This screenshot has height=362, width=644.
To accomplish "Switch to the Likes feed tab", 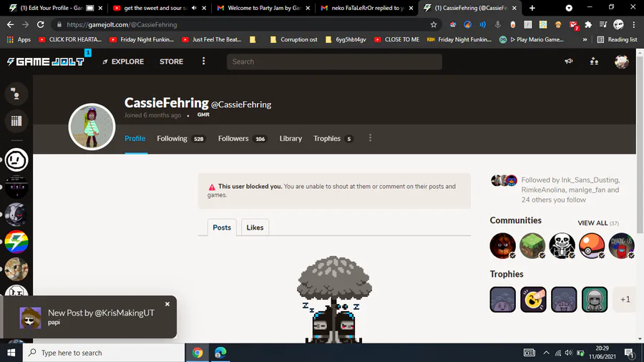I will (x=255, y=228).
